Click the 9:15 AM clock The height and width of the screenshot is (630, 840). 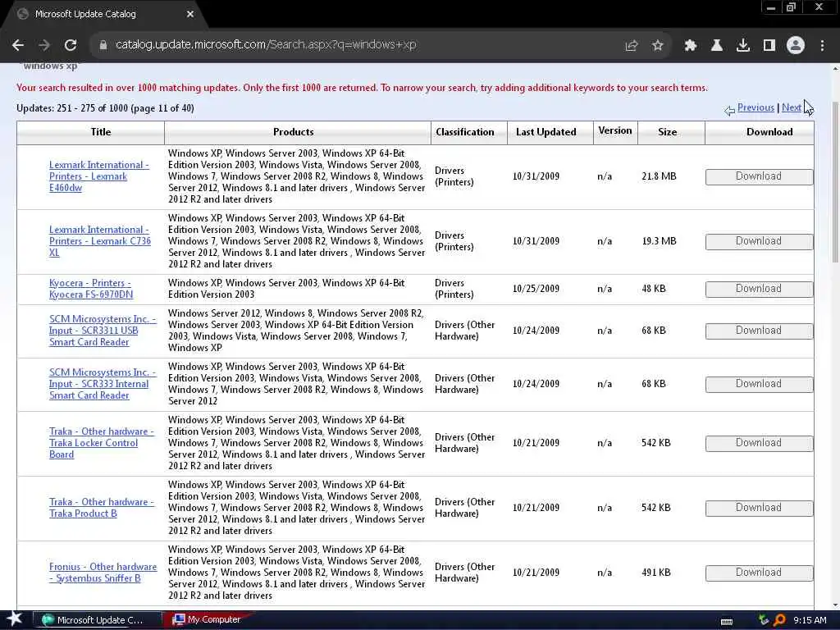coord(810,620)
